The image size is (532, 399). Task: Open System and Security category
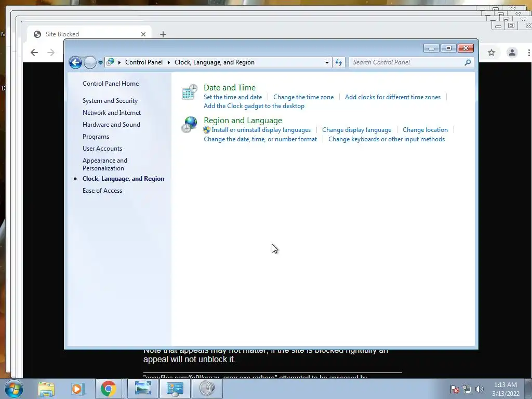tap(110, 101)
